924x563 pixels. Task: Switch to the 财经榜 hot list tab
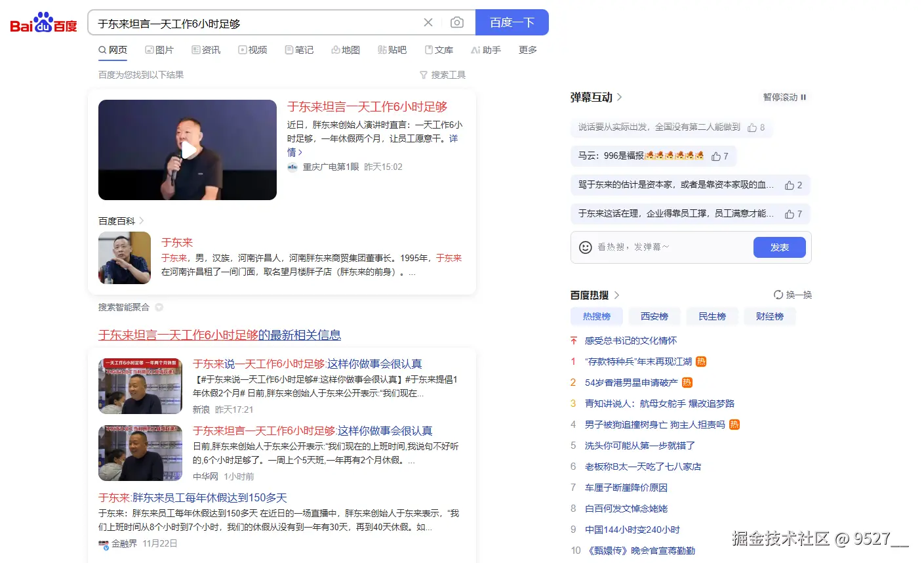click(769, 316)
